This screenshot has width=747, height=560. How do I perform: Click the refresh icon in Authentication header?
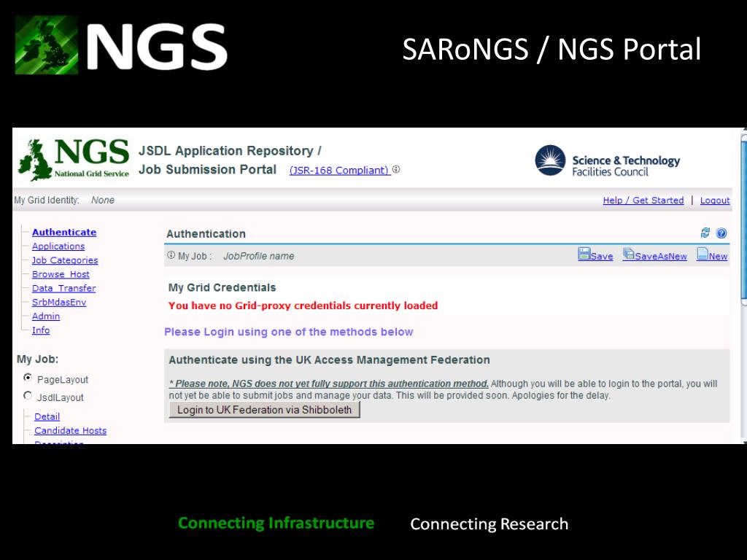[705, 233]
